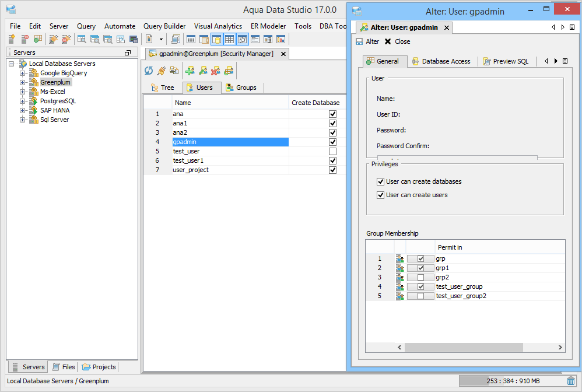Click the Permit in column header

(x=500, y=247)
